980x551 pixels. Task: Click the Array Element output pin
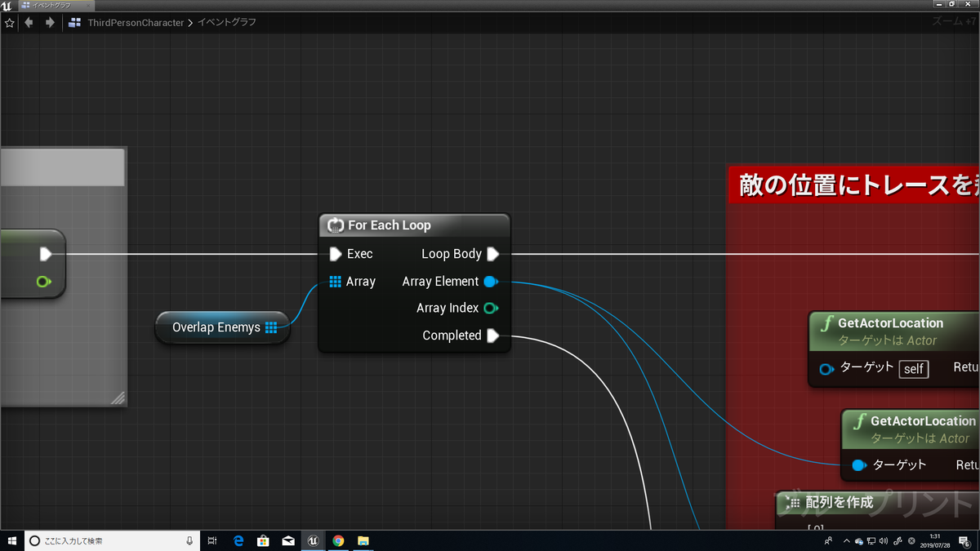[490, 282]
